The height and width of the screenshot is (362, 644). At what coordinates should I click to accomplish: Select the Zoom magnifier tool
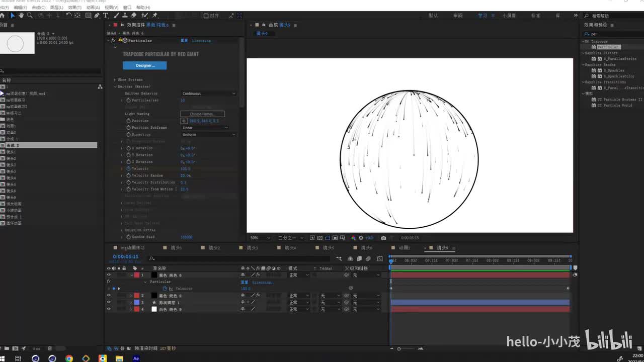tap(30, 16)
